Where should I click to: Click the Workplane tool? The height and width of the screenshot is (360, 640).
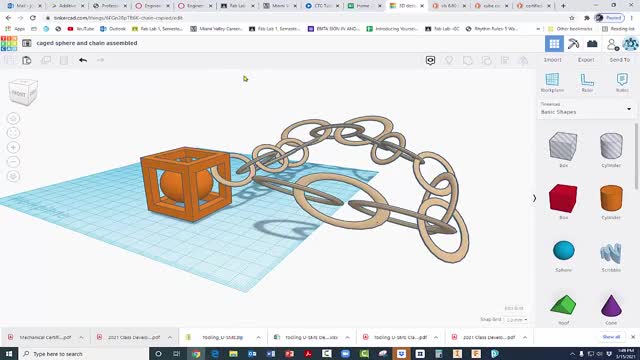click(552, 82)
